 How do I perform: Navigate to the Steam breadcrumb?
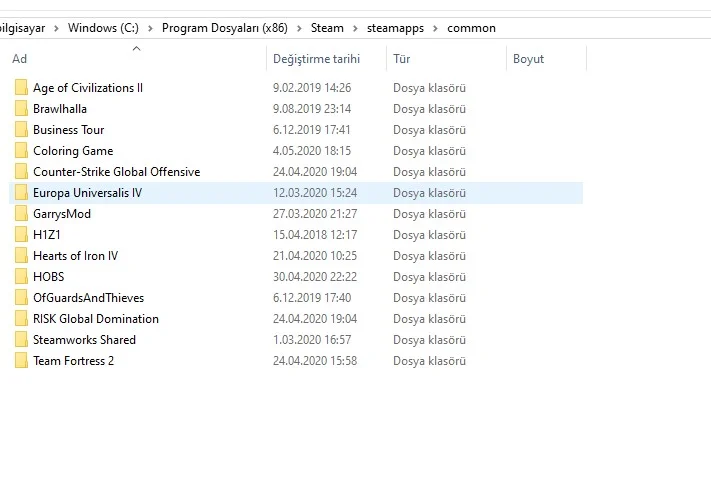point(327,28)
